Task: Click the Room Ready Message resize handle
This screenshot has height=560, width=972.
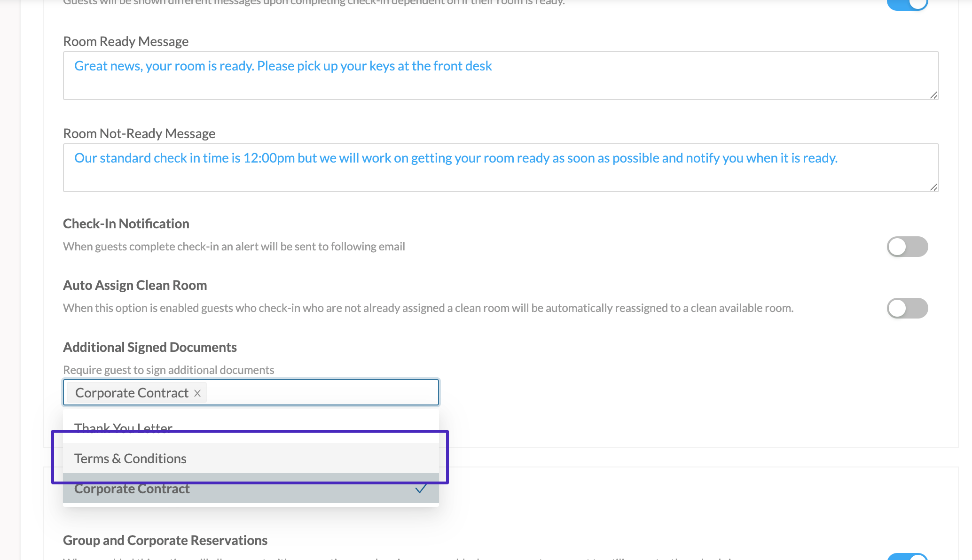Action: click(933, 95)
